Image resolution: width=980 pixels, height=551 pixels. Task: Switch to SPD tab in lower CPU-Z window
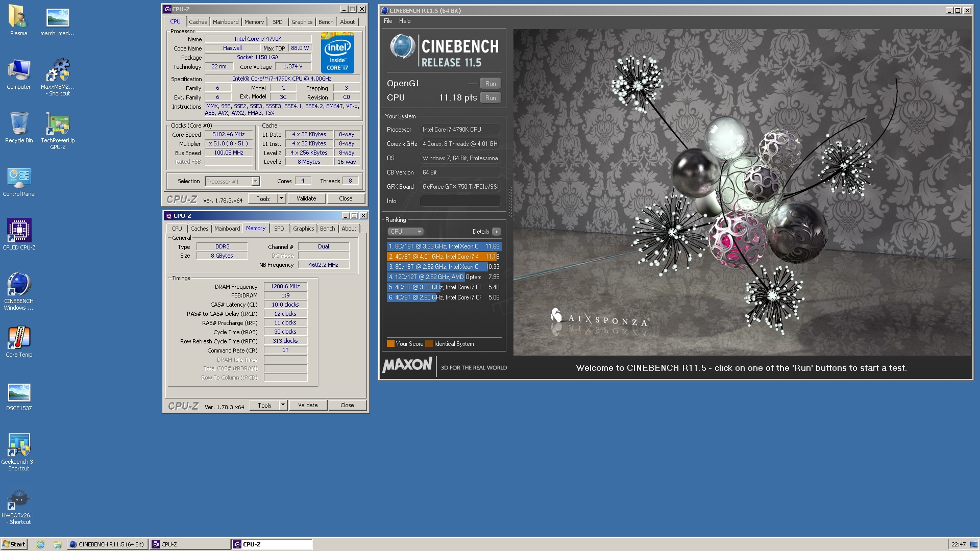279,229
